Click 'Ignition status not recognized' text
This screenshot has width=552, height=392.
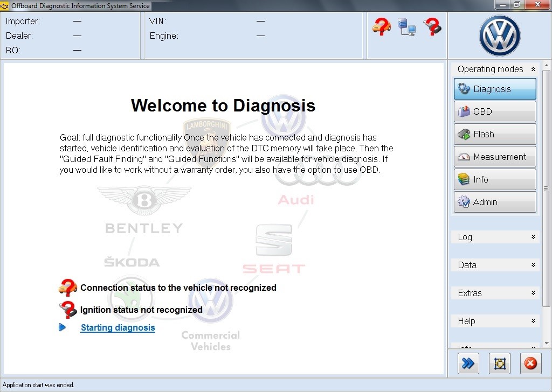[x=141, y=310]
